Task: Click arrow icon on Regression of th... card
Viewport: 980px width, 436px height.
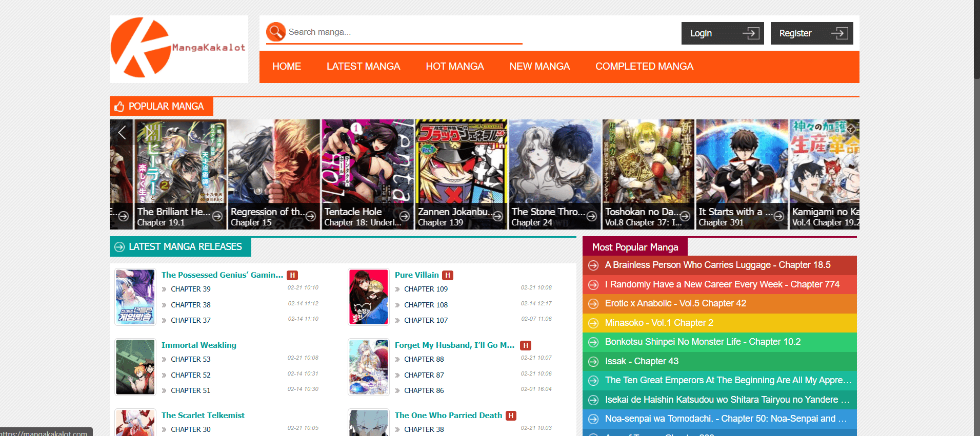Action: [311, 216]
